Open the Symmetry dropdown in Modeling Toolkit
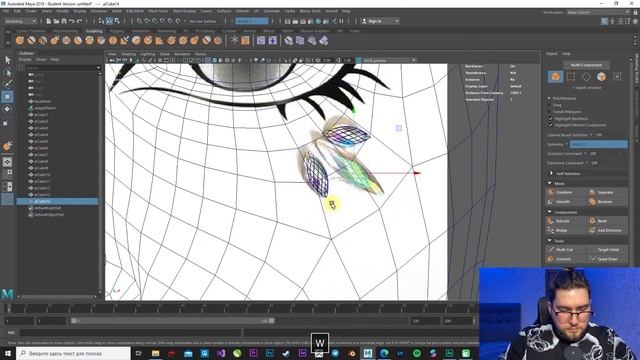Image resolution: width=640 pixels, height=360 pixels. [598, 144]
